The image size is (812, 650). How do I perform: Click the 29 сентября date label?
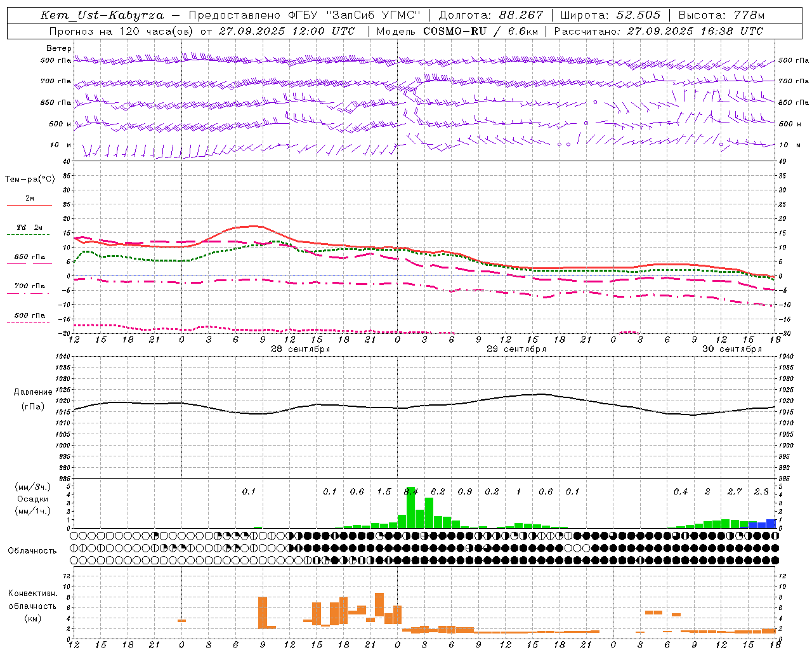point(516,349)
